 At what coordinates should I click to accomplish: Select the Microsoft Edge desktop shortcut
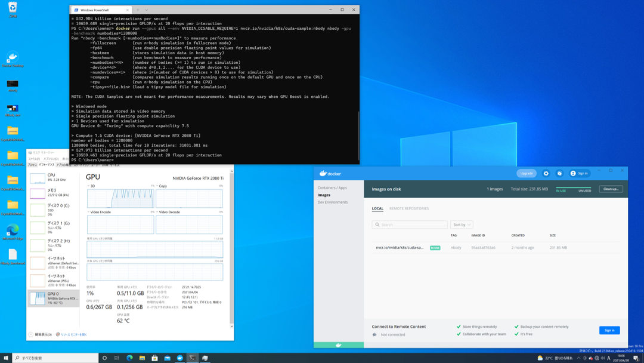point(13,232)
